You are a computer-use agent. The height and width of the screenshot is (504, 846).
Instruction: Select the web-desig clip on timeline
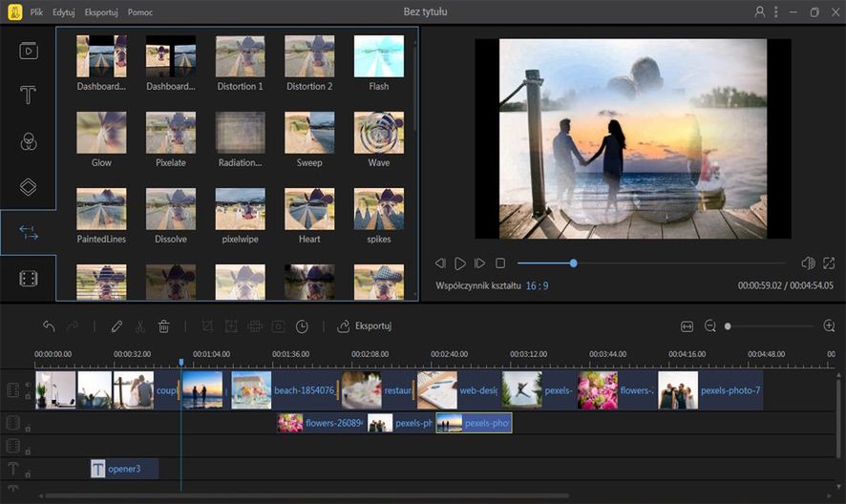(458, 389)
